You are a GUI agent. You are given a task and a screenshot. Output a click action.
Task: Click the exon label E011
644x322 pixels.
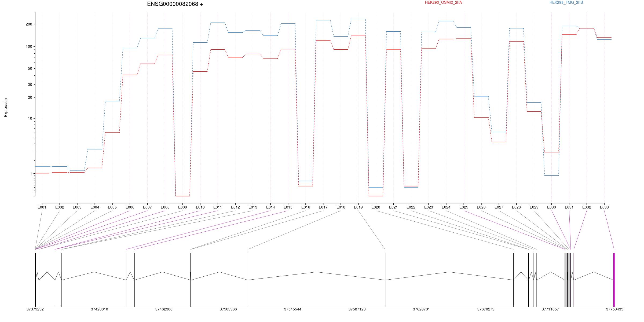point(218,207)
